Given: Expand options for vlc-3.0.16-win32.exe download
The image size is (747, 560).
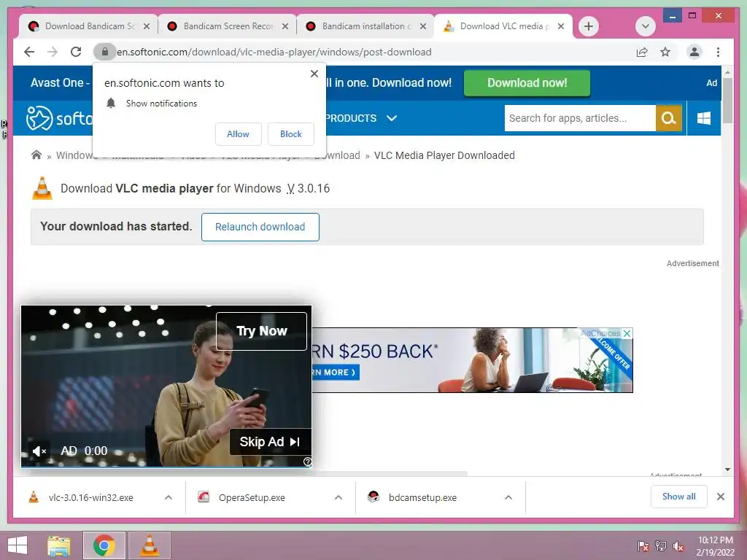Looking at the screenshot, I should [169, 497].
